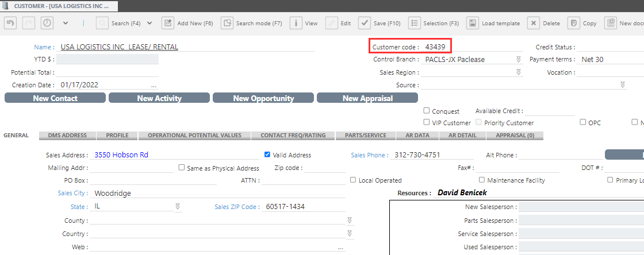Open the Selection (F3) list icon

point(415,23)
